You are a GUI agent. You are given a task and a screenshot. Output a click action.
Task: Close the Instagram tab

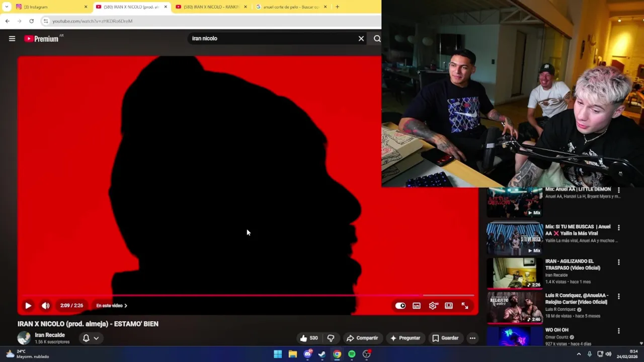coord(86,7)
